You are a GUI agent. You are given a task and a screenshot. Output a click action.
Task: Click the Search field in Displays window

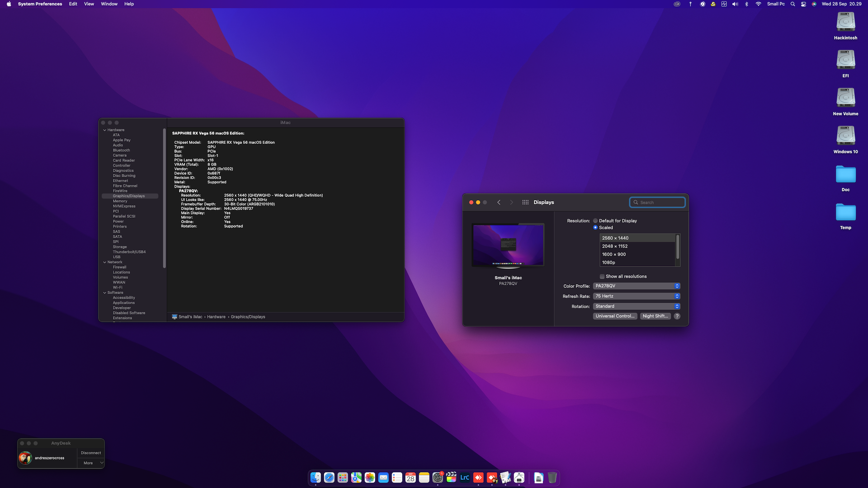pos(657,202)
